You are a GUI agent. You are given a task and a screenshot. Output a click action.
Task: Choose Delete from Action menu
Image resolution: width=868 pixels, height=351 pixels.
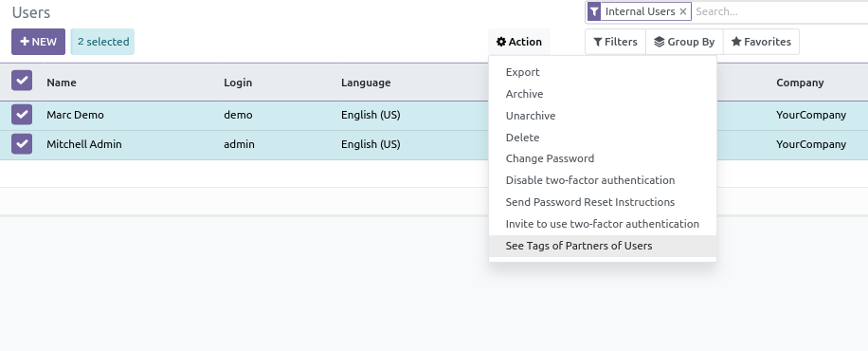[603, 137]
